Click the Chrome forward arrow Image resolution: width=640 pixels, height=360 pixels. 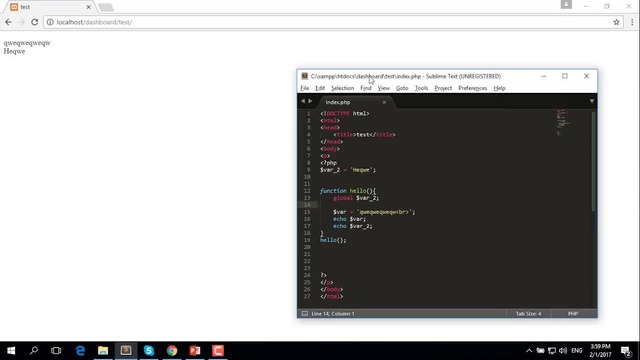click(22, 22)
